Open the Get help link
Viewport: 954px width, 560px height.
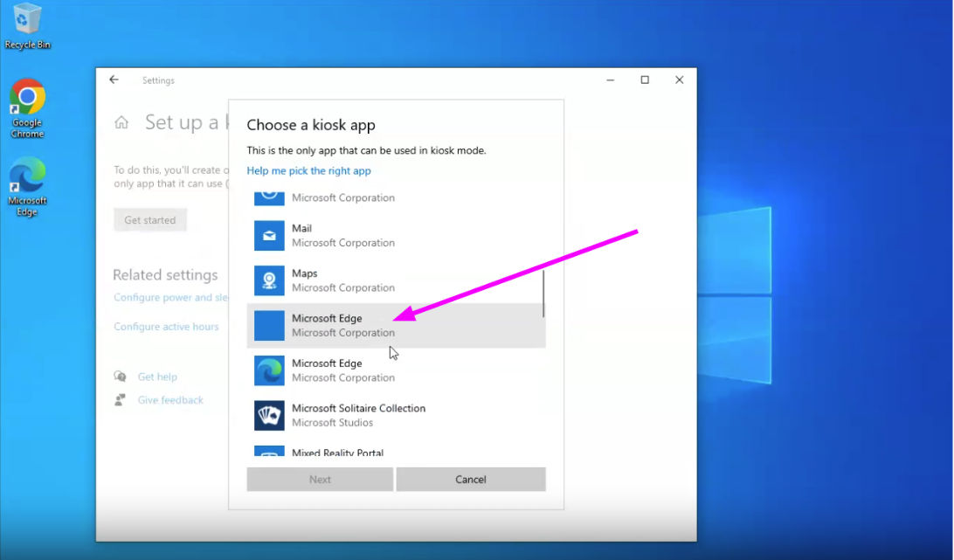pyautogui.click(x=157, y=377)
